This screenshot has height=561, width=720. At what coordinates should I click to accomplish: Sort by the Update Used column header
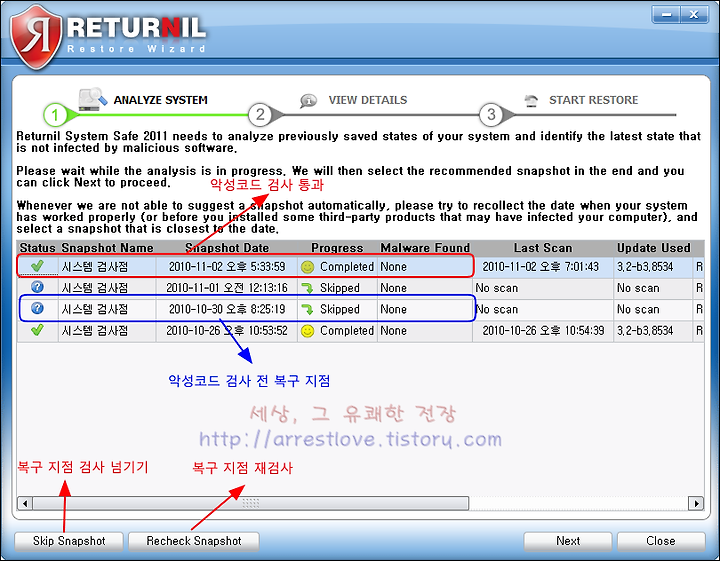coord(653,248)
